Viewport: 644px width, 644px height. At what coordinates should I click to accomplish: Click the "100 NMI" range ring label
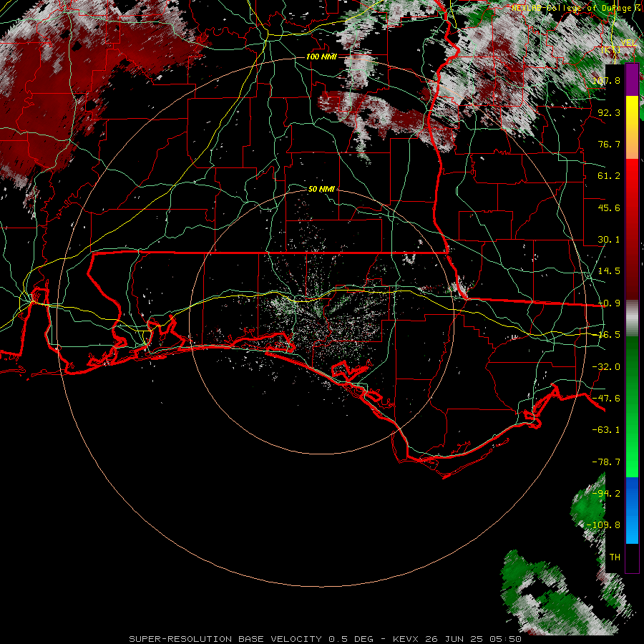point(321,57)
